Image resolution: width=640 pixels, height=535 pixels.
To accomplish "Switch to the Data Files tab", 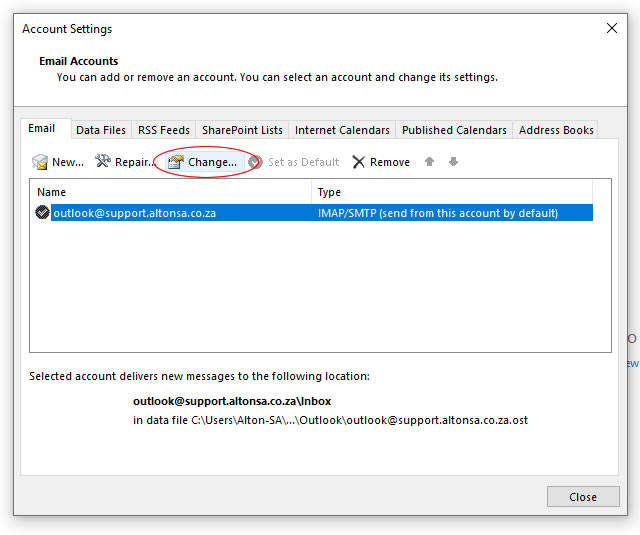I will (x=101, y=130).
